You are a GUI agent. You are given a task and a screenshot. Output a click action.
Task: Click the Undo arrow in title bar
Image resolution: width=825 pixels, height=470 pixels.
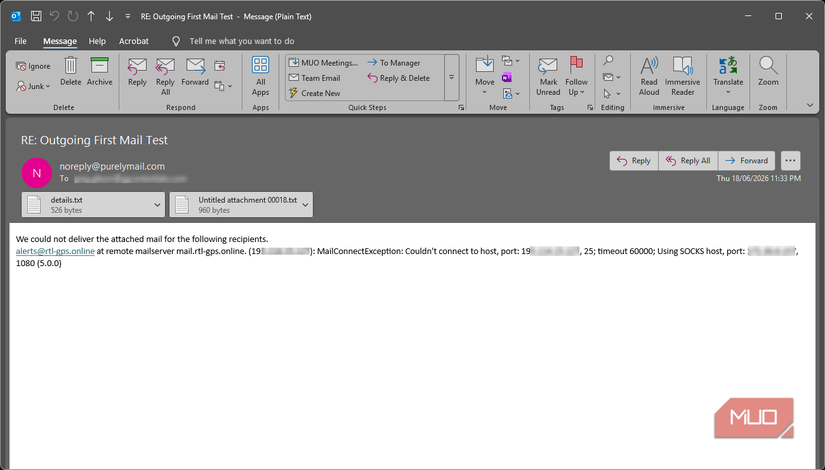54,16
